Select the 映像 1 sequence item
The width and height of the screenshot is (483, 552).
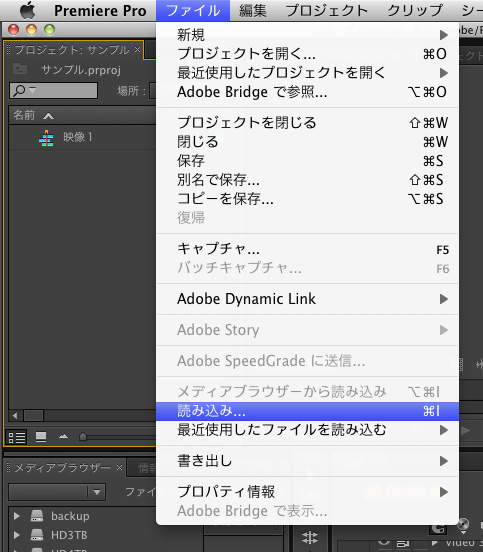(78, 137)
